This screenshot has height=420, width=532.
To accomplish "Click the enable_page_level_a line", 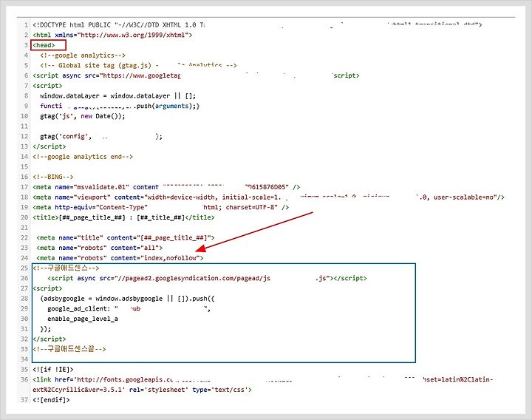I will [x=83, y=319].
